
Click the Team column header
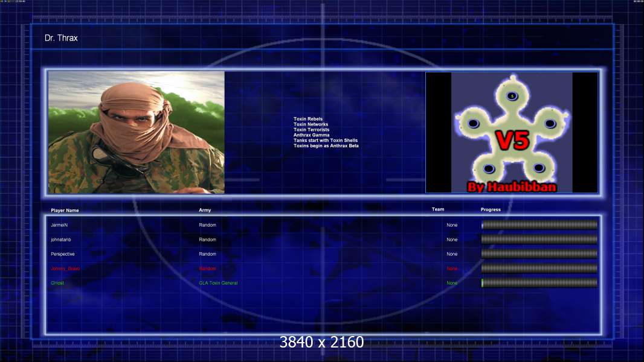tap(438, 209)
